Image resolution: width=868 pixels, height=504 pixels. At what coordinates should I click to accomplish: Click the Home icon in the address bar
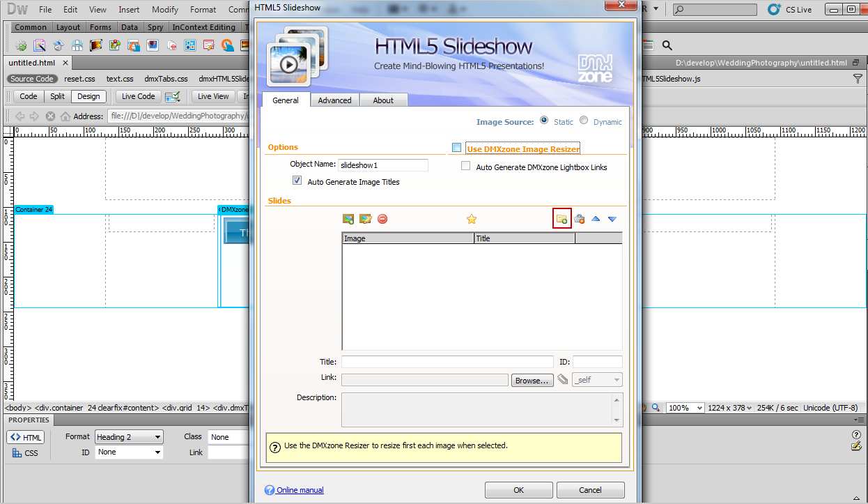tap(65, 116)
